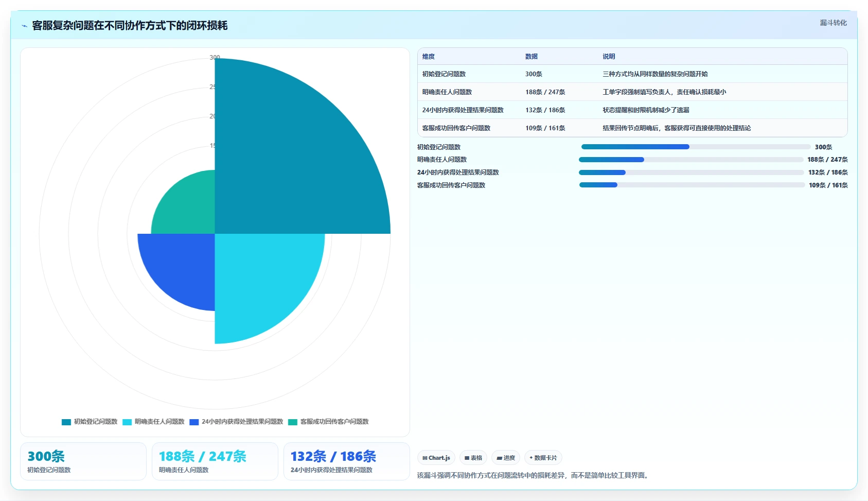Toggle the 明确责任人问题数 legend swatch
Viewport: 868px width, 501px height.
[127, 422]
